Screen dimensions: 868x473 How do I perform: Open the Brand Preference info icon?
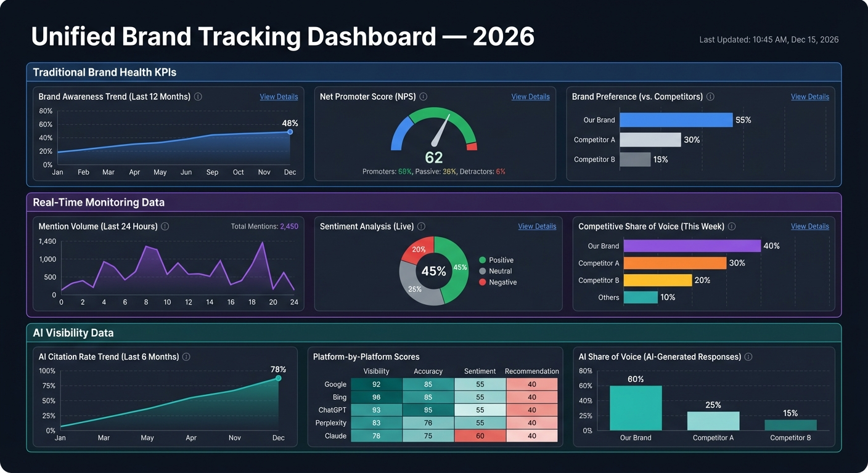pyautogui.click(x=710, y=97)
